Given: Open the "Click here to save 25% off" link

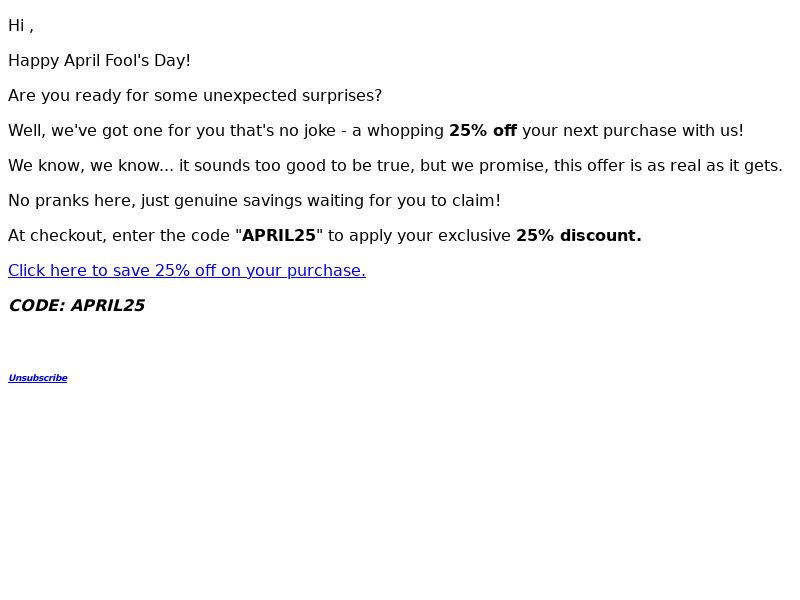Looking at the screenshot, I should [187, 270].
